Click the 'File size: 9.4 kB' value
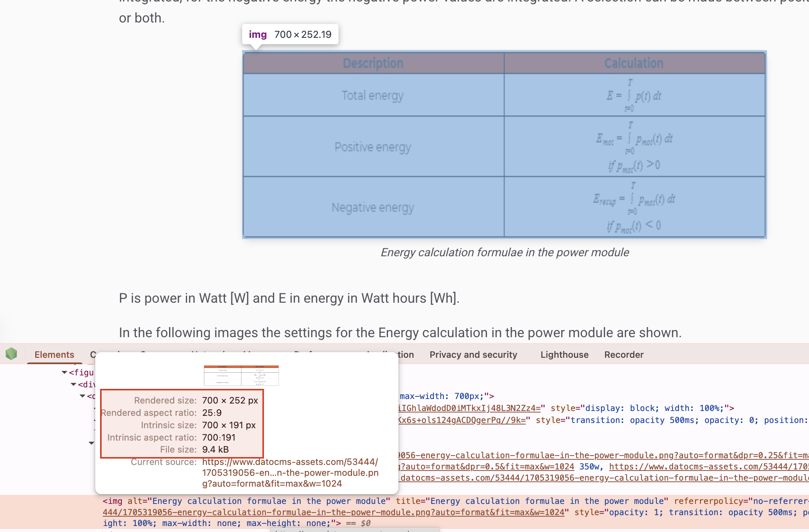Image resolution: width=809 pixels, height=532 pixels. [x=215, y=449]
